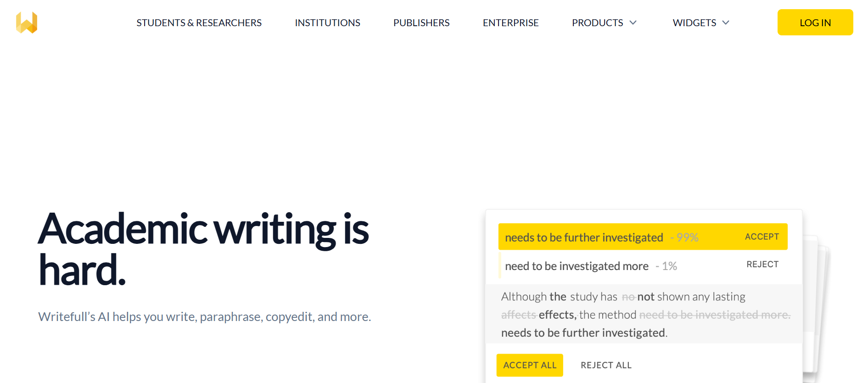Screen dimensions: 868x383
Task: Select suggestion 'need to be investigated more'
Action: [577, 266]
